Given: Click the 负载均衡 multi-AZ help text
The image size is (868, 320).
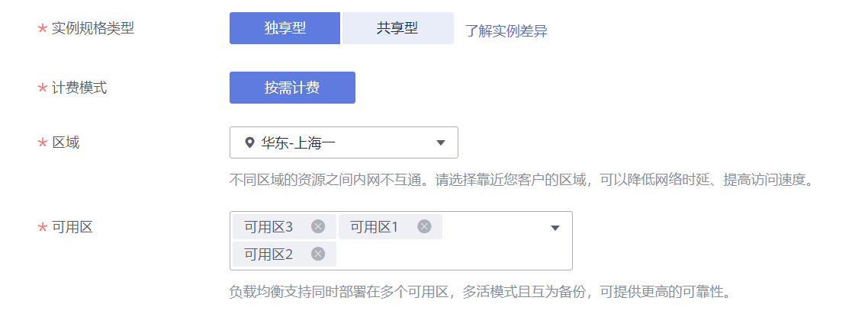Looking at the screenshot, I should [x=480, y=292].
